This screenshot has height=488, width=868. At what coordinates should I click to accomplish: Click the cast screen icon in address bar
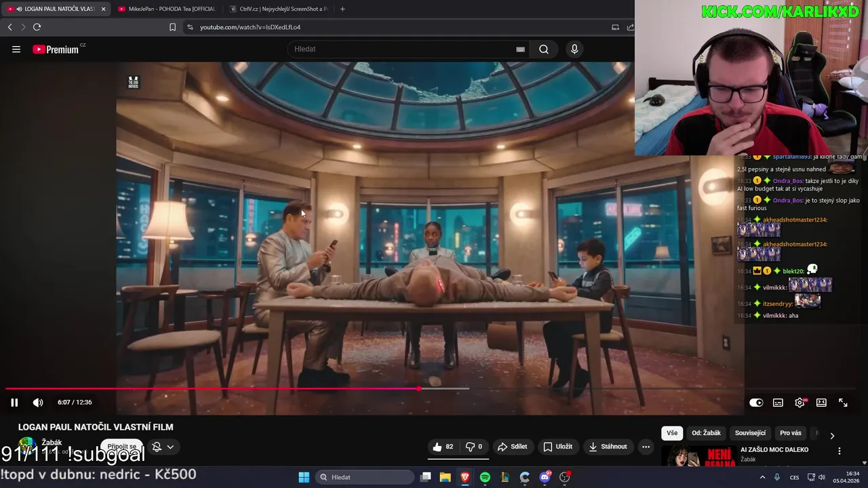[615, 27]
